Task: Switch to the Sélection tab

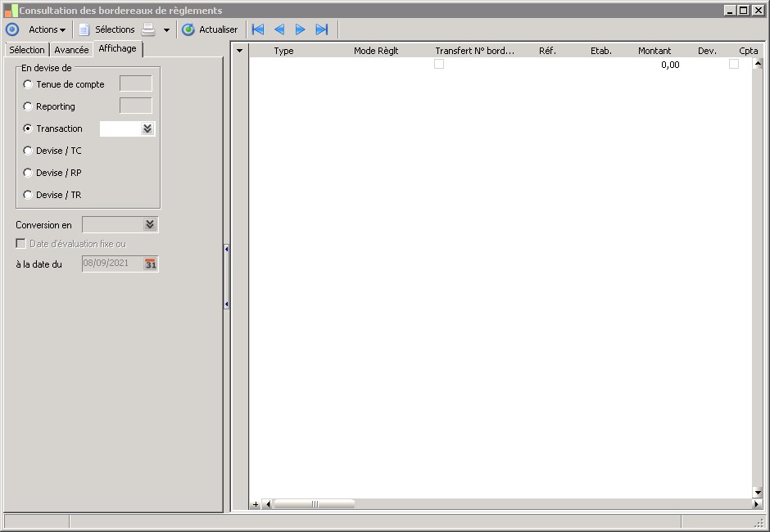Action: 27,50
